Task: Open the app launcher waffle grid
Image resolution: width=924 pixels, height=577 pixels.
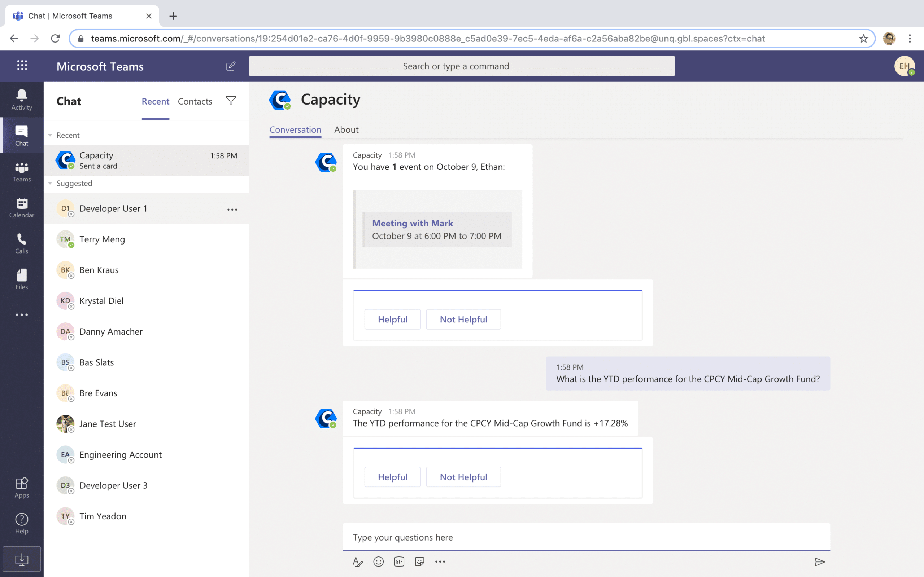Action: [22, 65]
